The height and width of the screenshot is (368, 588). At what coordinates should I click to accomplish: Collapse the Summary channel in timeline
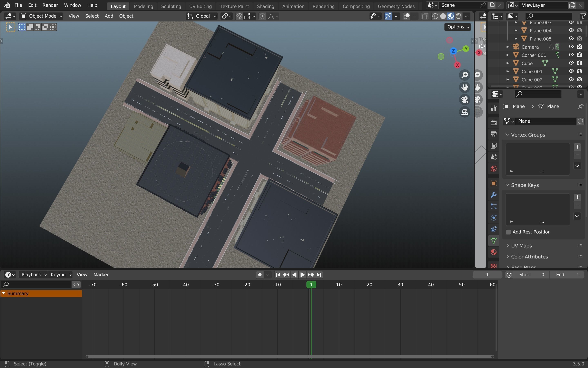(x=4, y=294)
